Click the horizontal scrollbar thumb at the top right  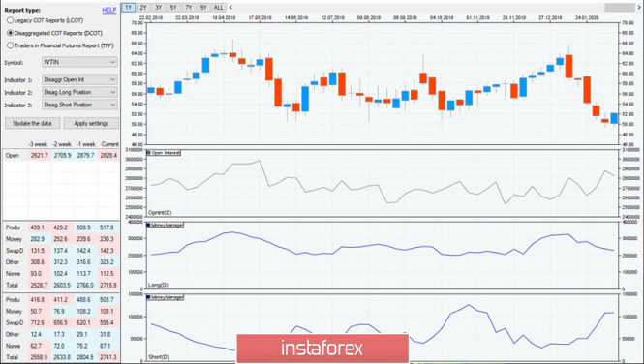coord(620,8)
